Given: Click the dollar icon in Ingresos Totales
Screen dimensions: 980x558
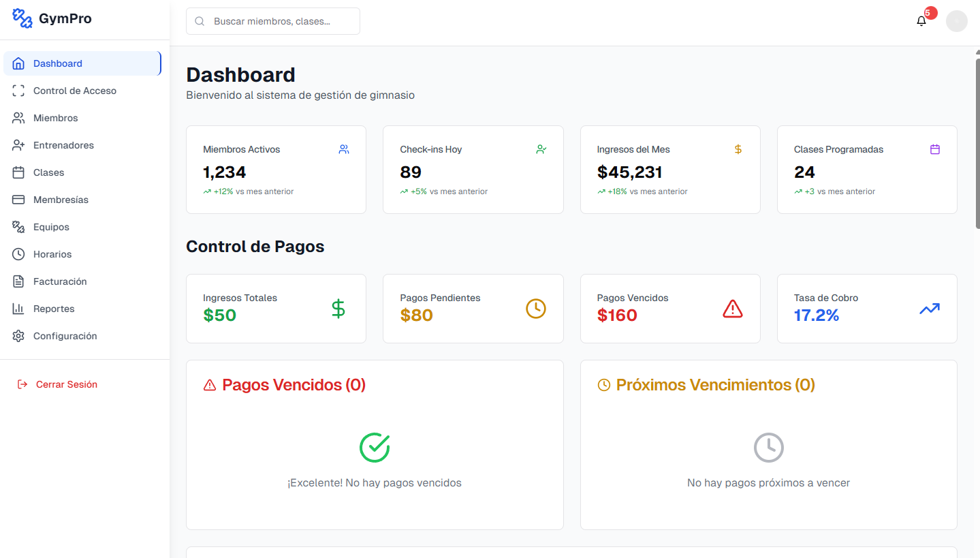Looking at the screenshot, I should [338, 309].
